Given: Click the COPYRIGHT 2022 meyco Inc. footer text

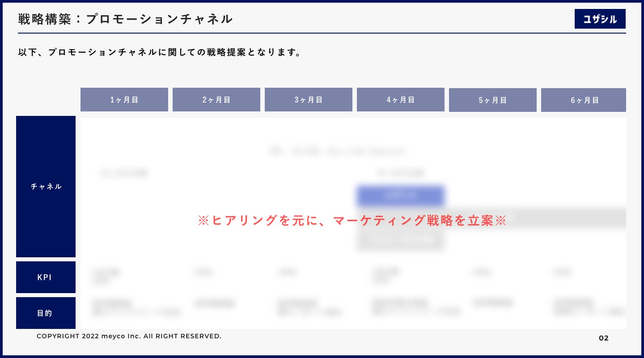Looking at the screenshot, I should [129, 336].
